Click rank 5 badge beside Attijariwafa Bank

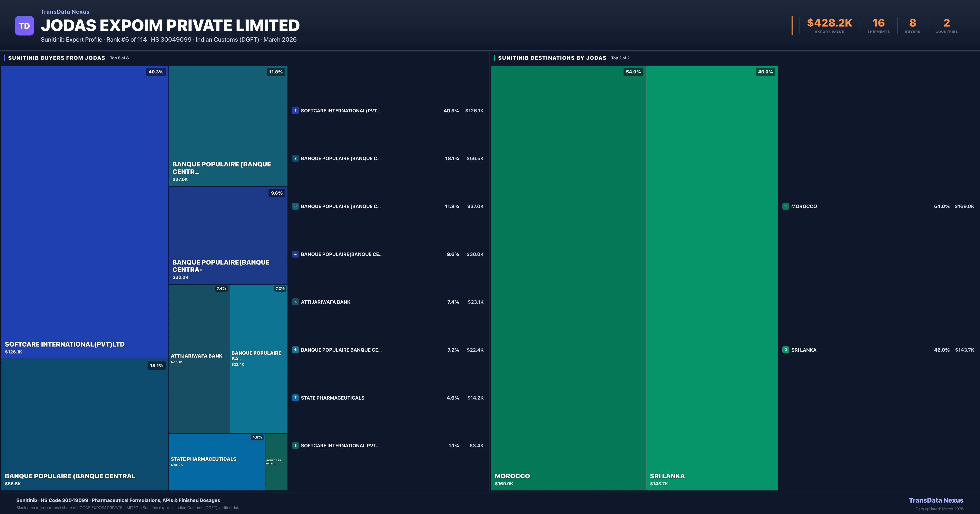click(295, 302)
